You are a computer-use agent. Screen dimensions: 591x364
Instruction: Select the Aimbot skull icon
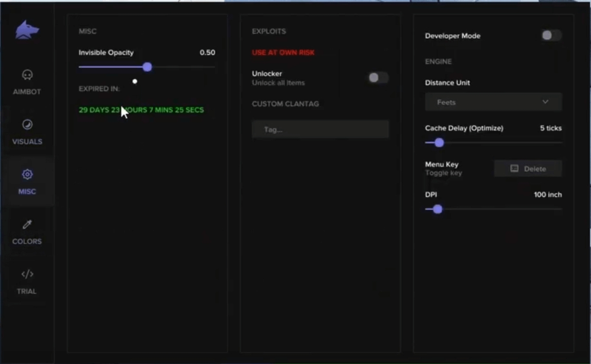[27, 74]
